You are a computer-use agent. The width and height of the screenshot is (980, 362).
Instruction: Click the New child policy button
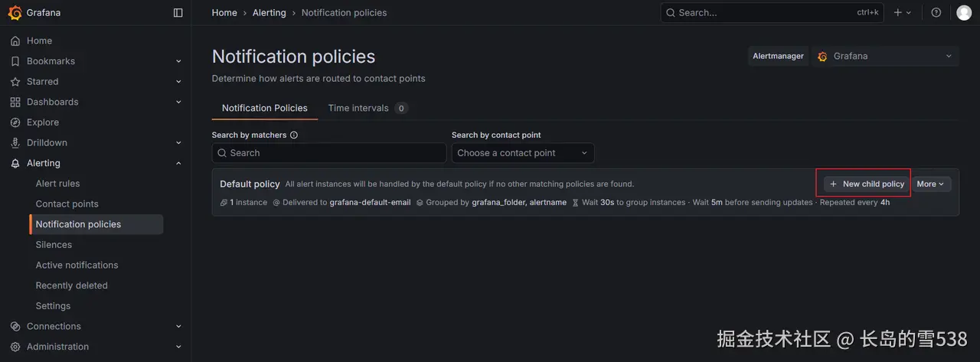coord(867,184)
